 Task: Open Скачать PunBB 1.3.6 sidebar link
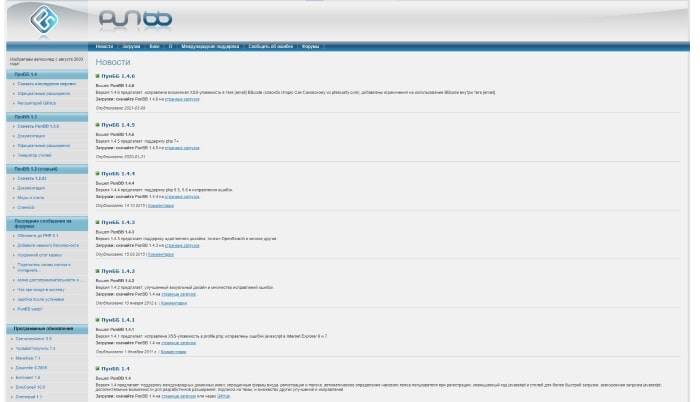[38, 126]
